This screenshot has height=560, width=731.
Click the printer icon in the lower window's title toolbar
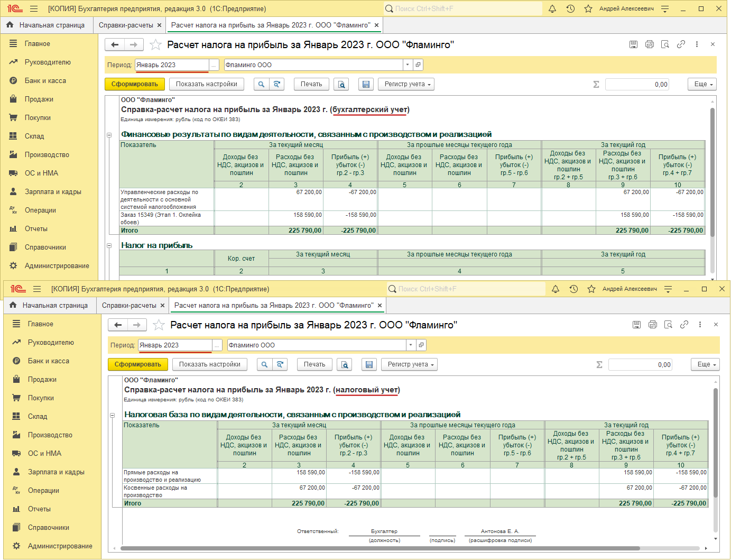pos(653,325)
